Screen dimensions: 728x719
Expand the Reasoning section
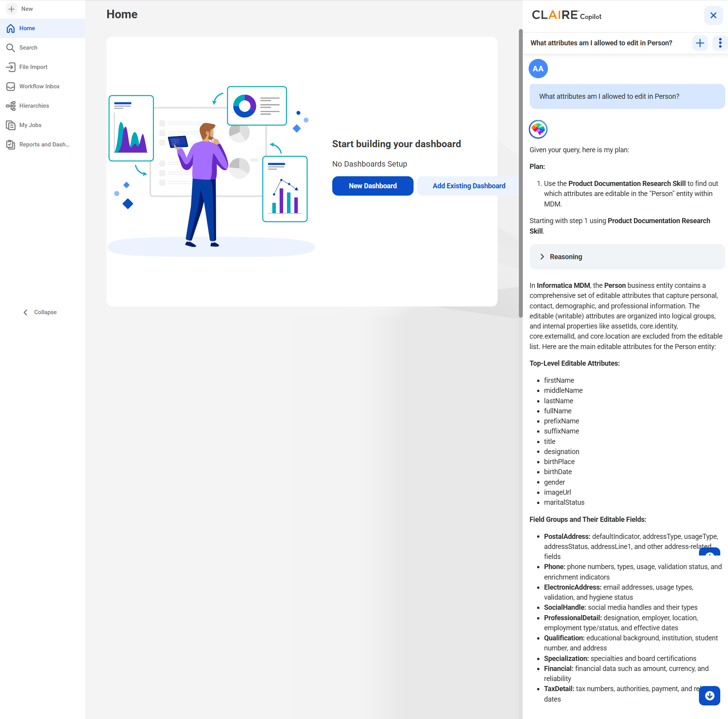point(627,257)
